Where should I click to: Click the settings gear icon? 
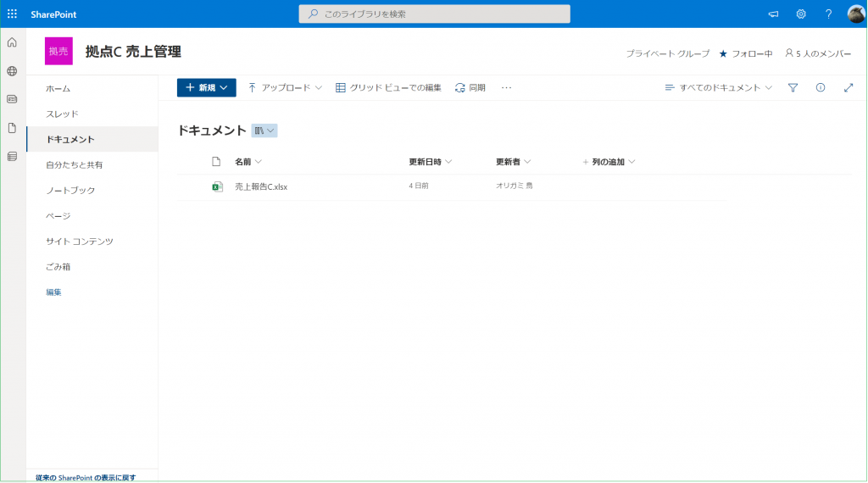tap(800, 14)
